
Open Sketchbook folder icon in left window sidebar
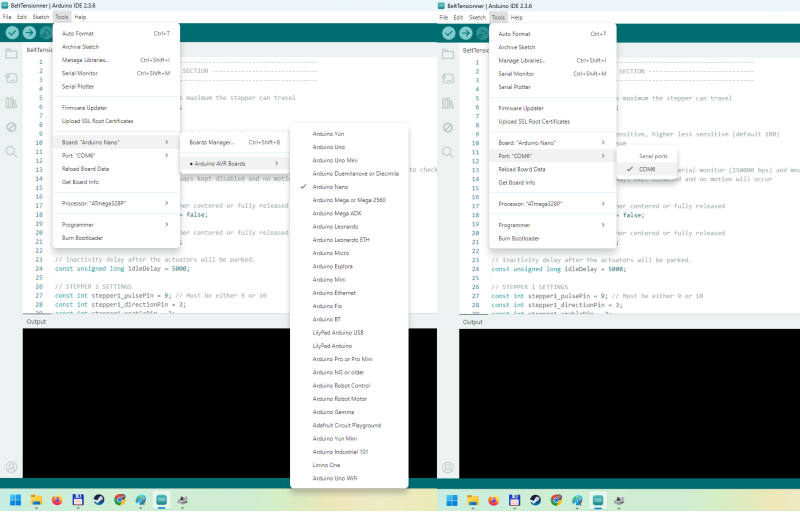11,54
